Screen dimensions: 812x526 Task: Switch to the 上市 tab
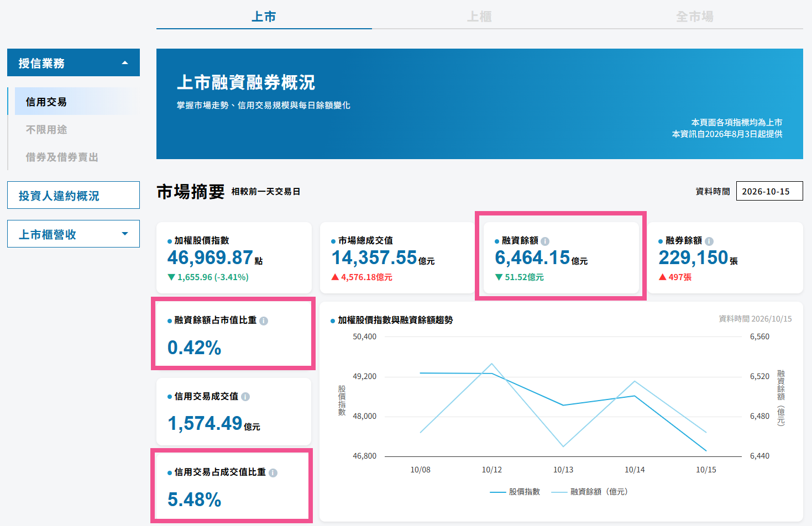264,17
